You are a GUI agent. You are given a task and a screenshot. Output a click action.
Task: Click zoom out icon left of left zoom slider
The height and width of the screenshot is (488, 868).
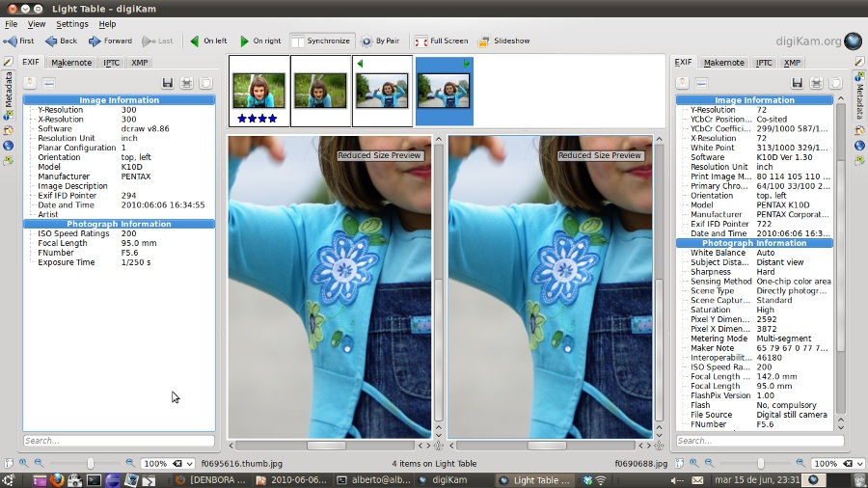pyautogui.click(x=39, y=463)
